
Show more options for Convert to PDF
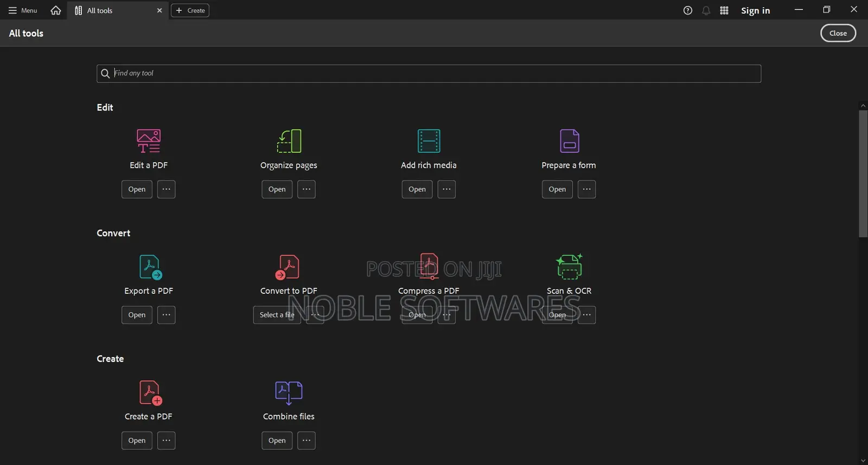[315, 315]
